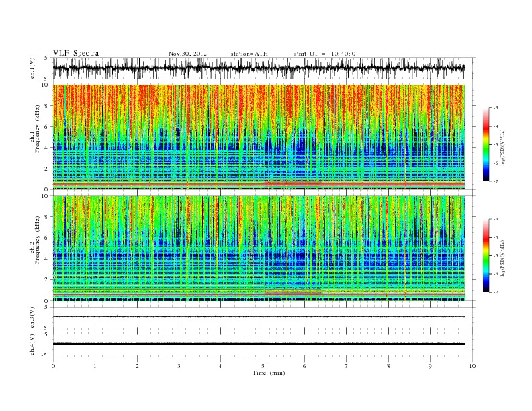
Task: Click the ch.2 spectrogram color scale bar
Action: pos(486,256)
